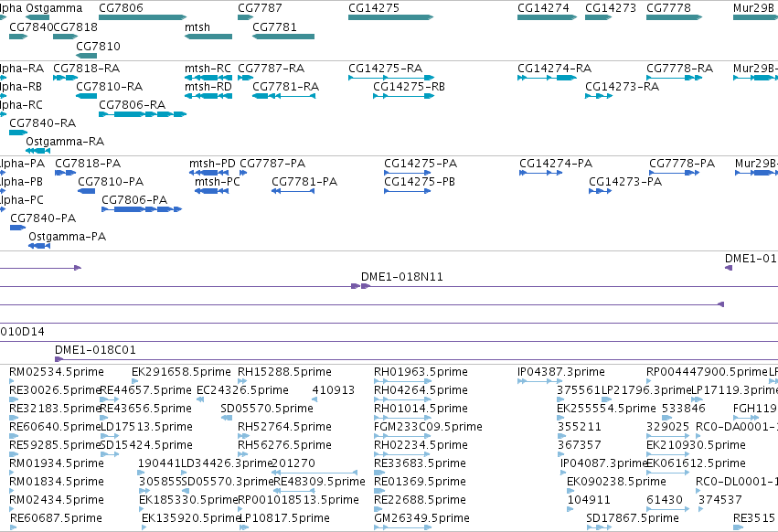Click the FGM233C09.5prime EST label
This screenshot has width=778, height=532.
point(428,427)
